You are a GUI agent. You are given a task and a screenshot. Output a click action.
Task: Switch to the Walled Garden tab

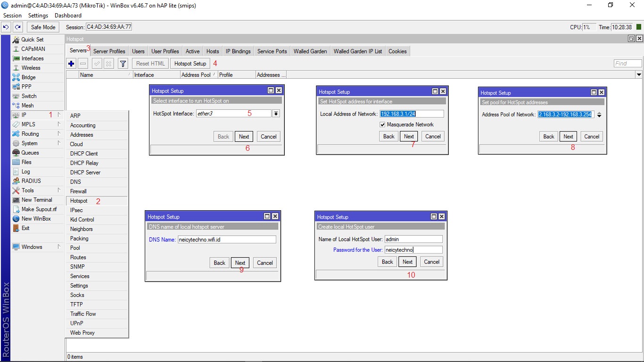pos(310,51)
